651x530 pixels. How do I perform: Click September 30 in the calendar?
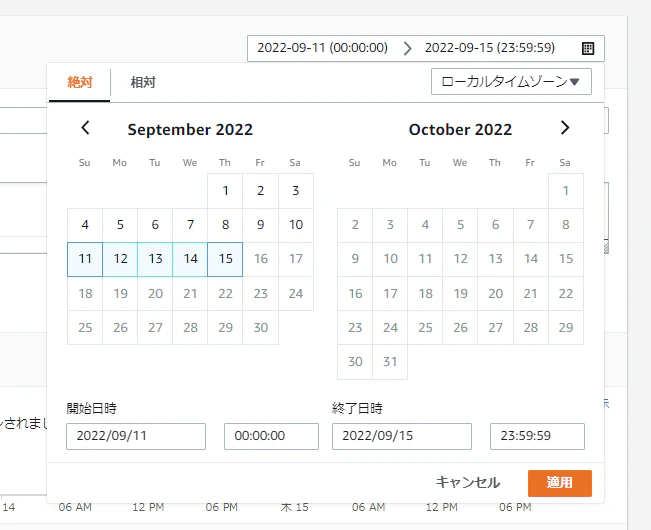(260, 328)
